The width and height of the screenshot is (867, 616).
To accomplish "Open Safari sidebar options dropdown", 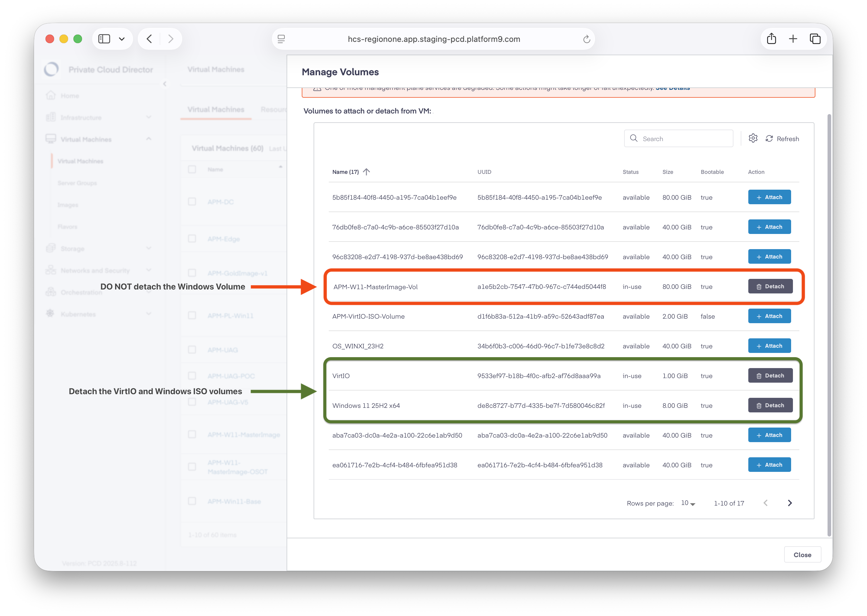I will pyautogui.click(x=122, y=39).
